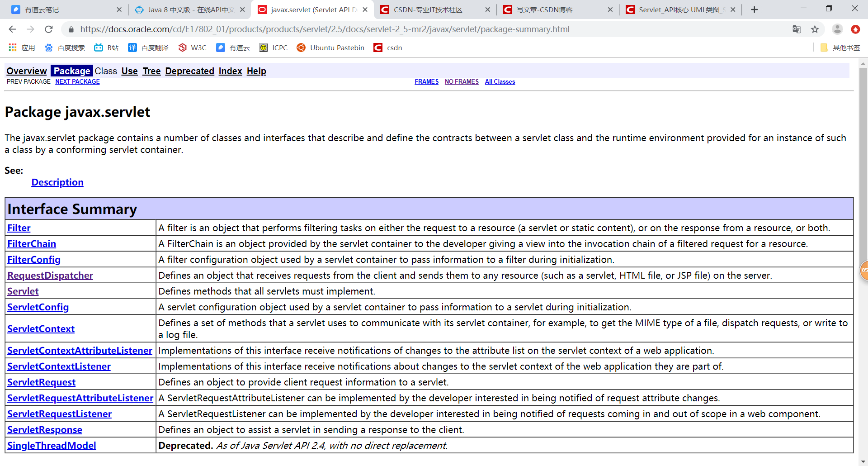Open the csdn bookmark
The image size is (868, 466).
[x=388, y=48]
